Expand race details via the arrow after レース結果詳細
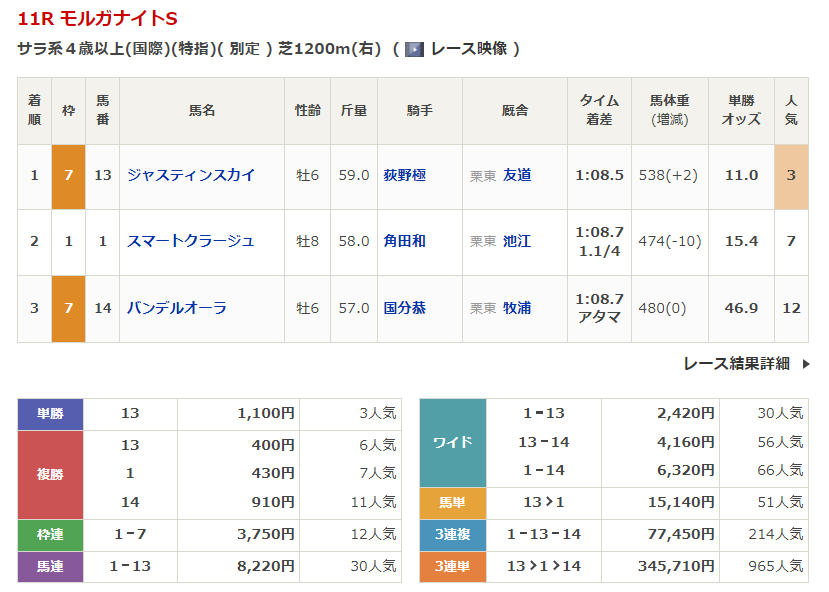The height and width of the screenshot is (592, 829). [x=806, y=364]
